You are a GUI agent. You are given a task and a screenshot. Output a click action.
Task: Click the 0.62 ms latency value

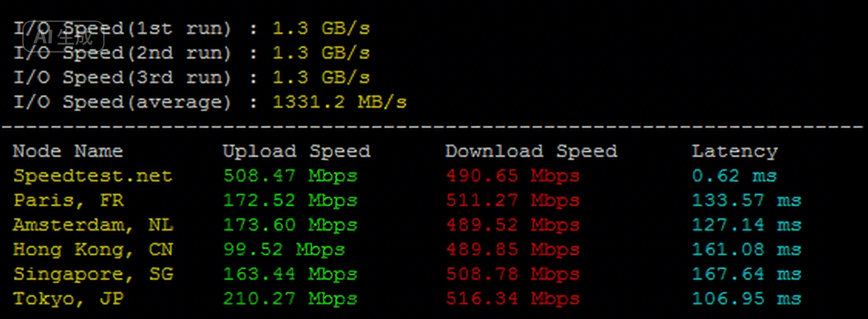click(x=734, y=176)
